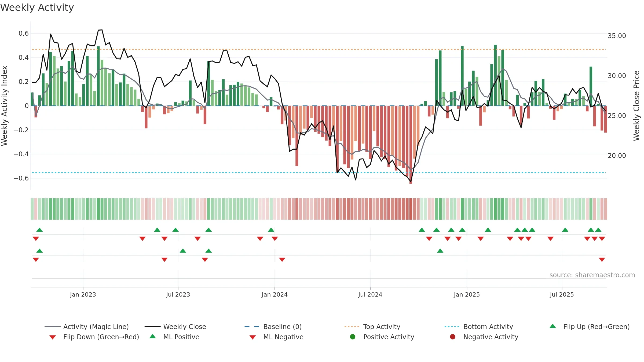Toggle ML Negative legend entry
644x362 pixels.
coord(276,337)
